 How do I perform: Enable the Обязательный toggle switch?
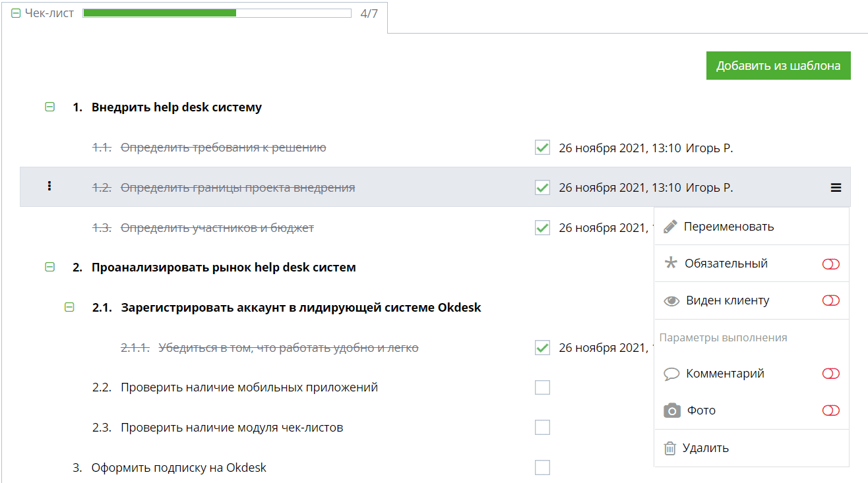(830, 264)
